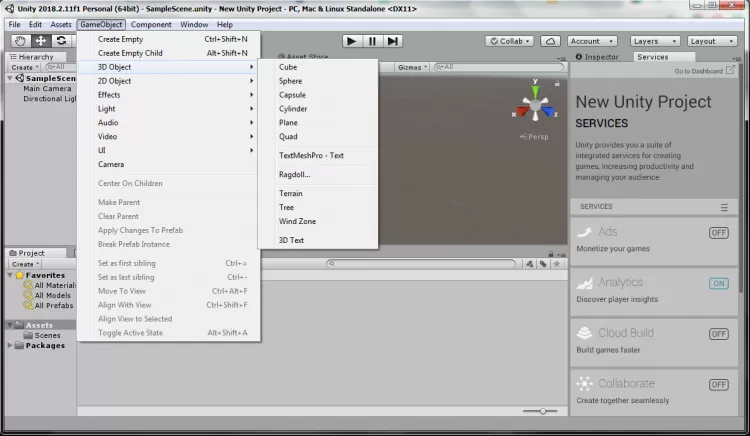Open the Project Create dropdown
750x436 pixels.
tap(25, 264)
